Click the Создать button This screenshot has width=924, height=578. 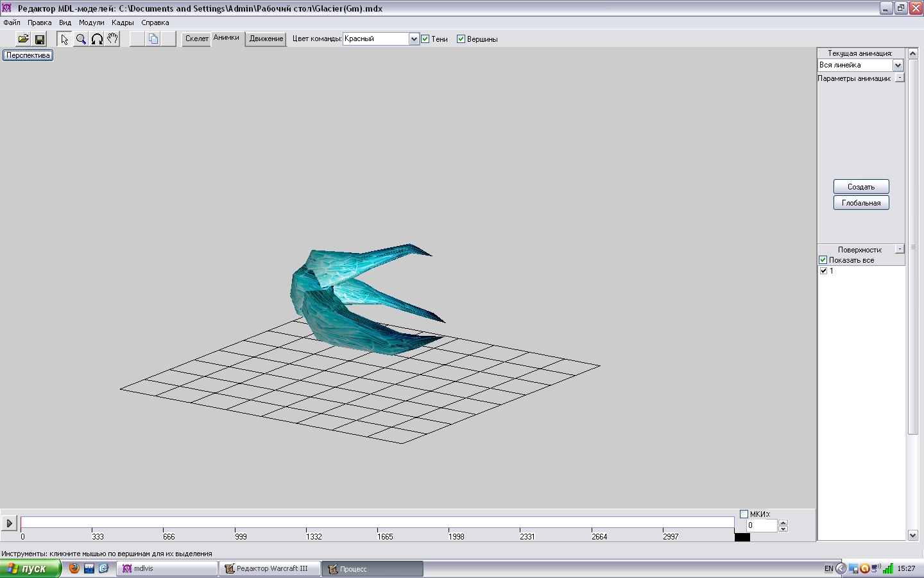(x=860, y=187)
